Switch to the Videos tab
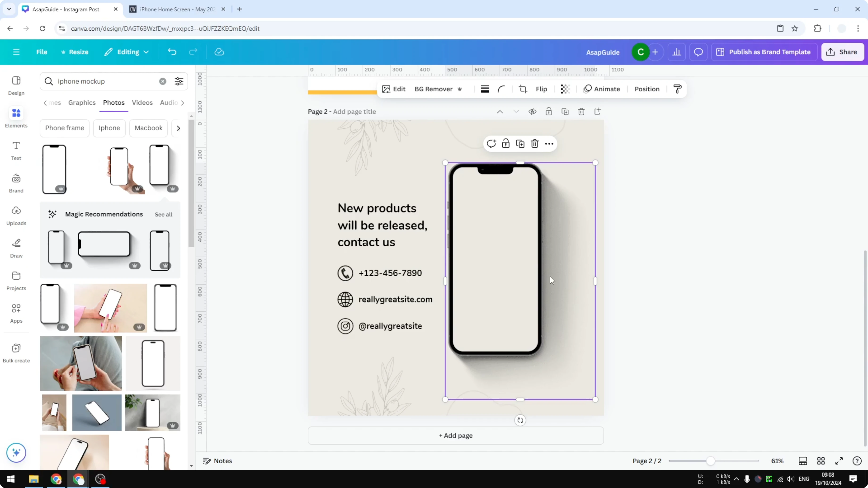Viewport: 868px width, 488px height. 142,103
